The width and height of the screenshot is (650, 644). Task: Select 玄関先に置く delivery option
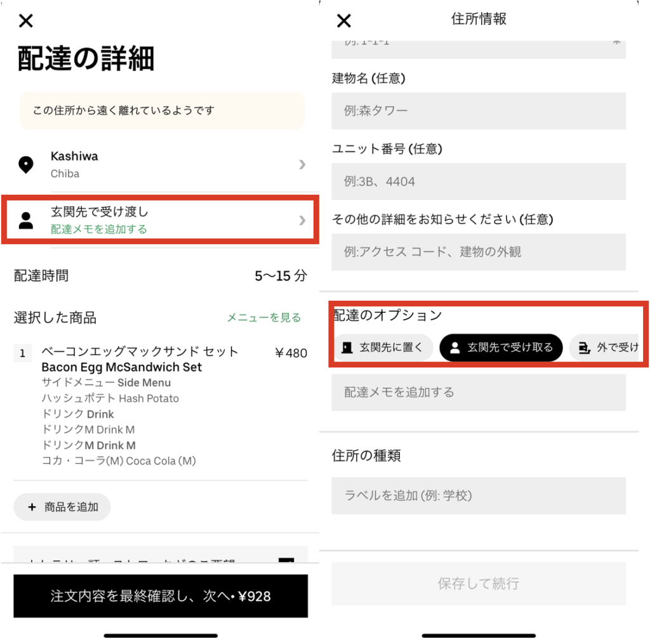(x=383, y=347)
